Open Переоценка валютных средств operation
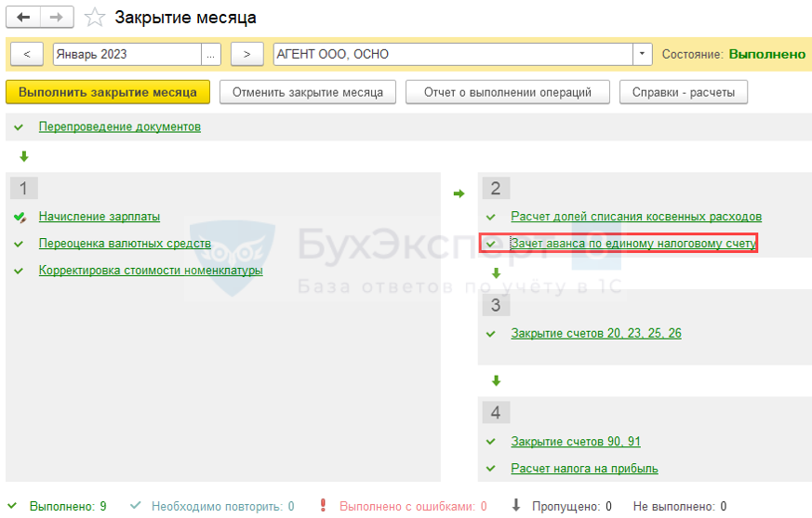Image resolution: width=812 pixels, height=518 pixels. pos(125,244)
